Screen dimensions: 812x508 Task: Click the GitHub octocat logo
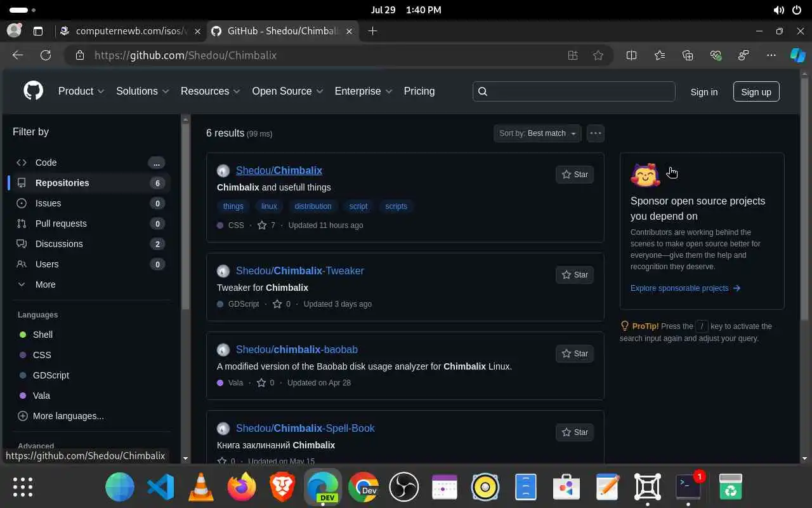[33, 91]
